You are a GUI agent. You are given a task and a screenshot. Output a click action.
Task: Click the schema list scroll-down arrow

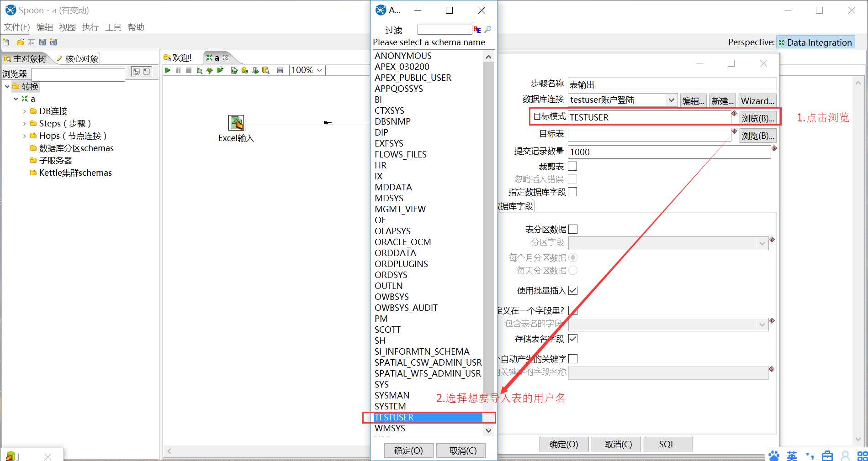pyautogui.click(x=489, y=430)
